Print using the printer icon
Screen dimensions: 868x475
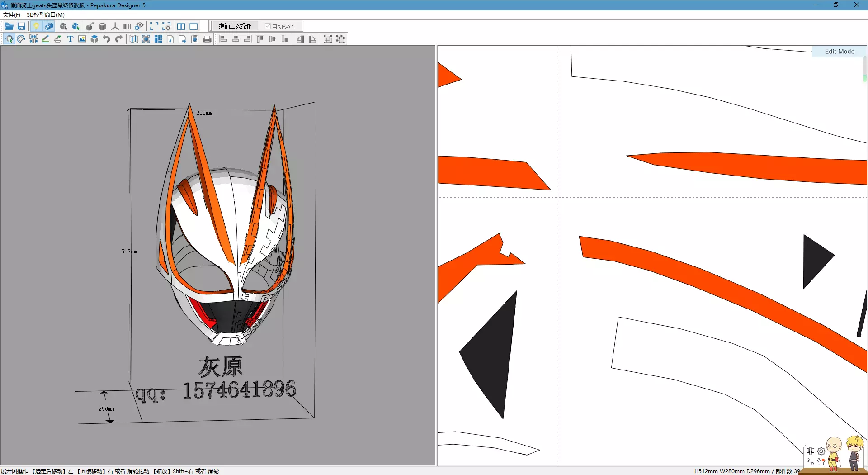click(x=207, y=39)
